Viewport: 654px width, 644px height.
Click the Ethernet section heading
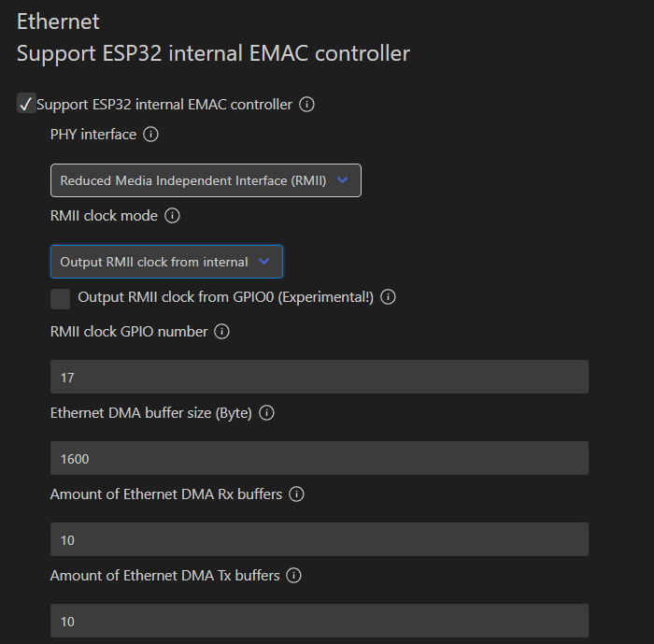pyautogui.click(x=58, y=21)
